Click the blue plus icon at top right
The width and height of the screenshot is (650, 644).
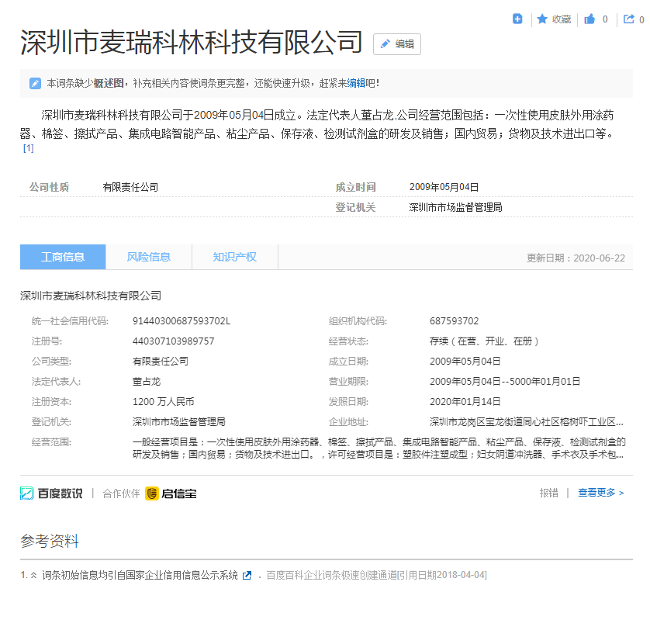tap(517, 19)
